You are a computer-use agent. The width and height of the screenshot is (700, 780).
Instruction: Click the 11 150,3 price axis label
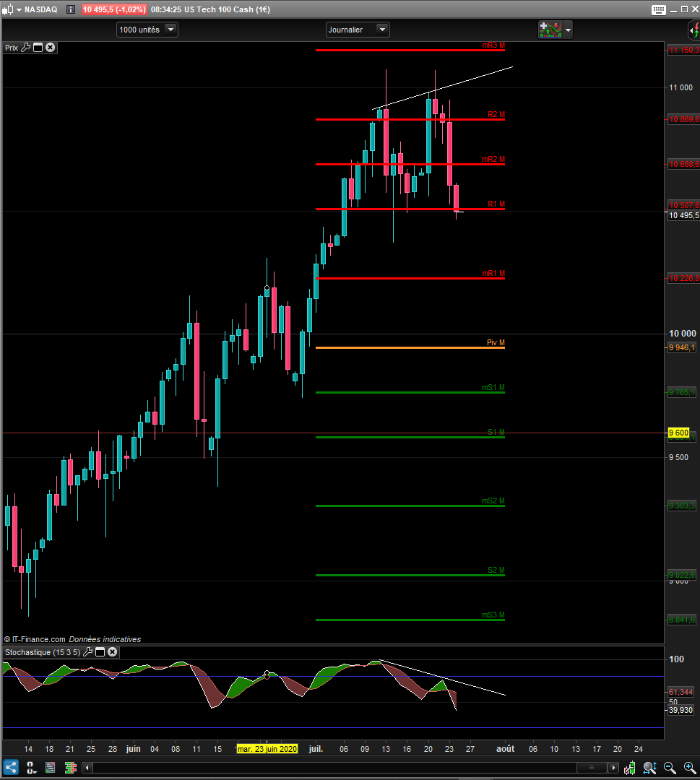point(683,50)
